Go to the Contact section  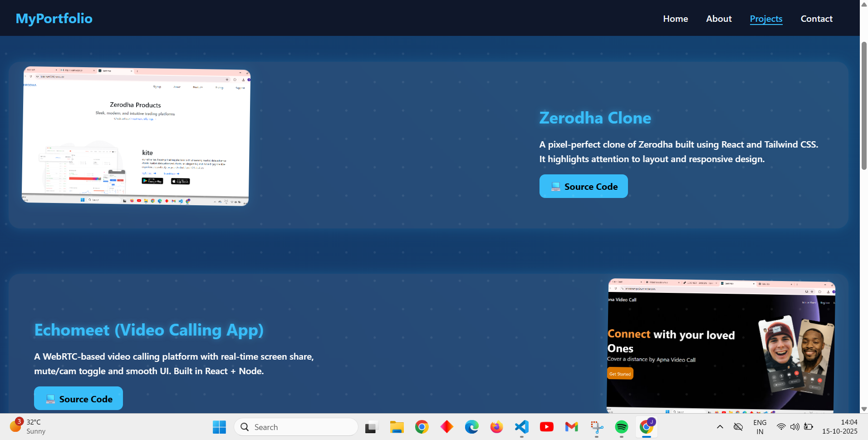(x=816, y=19)
